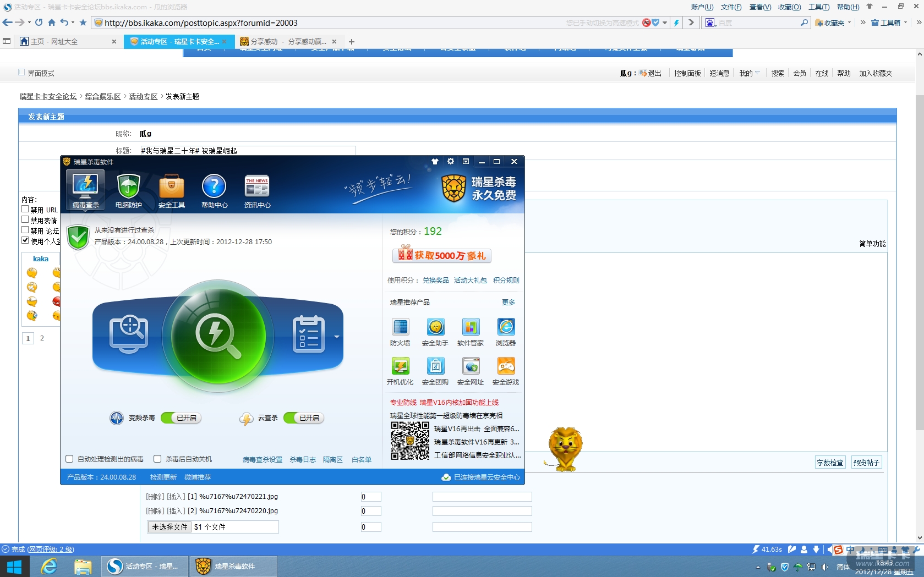Open File Explorer from the taskbar
Viewport: 924px width, 577px height.
coord(83,566)
